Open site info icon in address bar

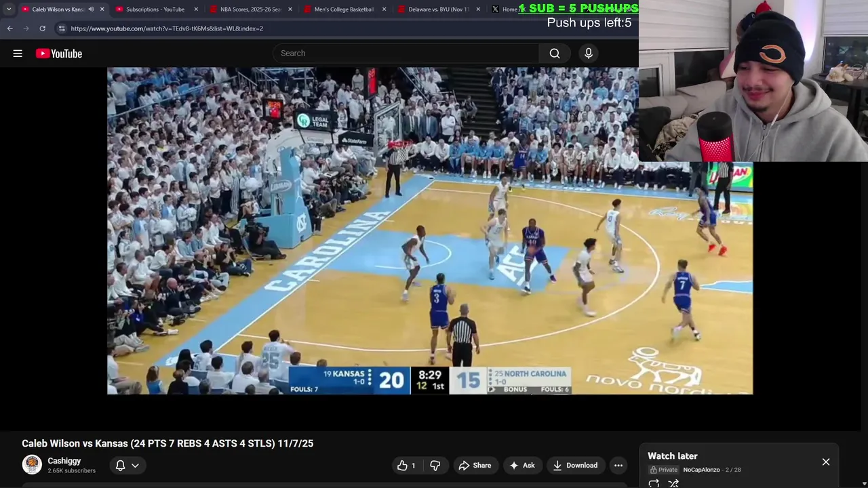tap(62, 28)
